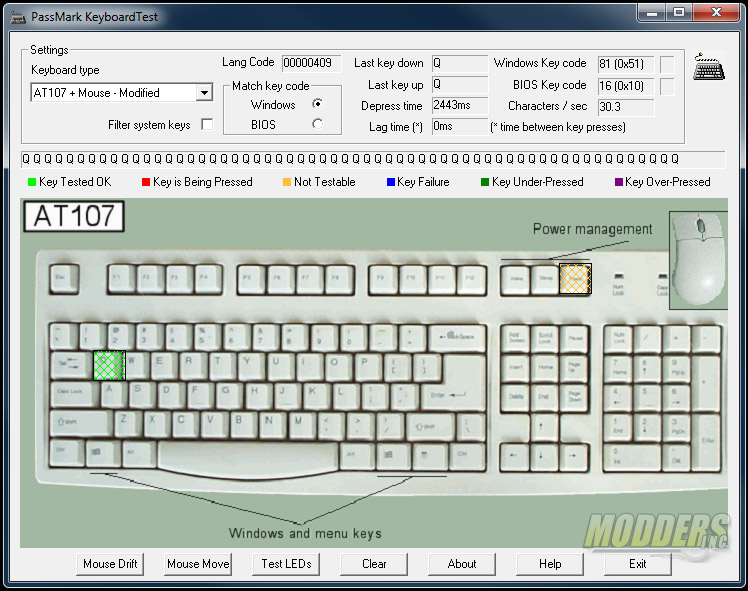Click the Help button

550,564
